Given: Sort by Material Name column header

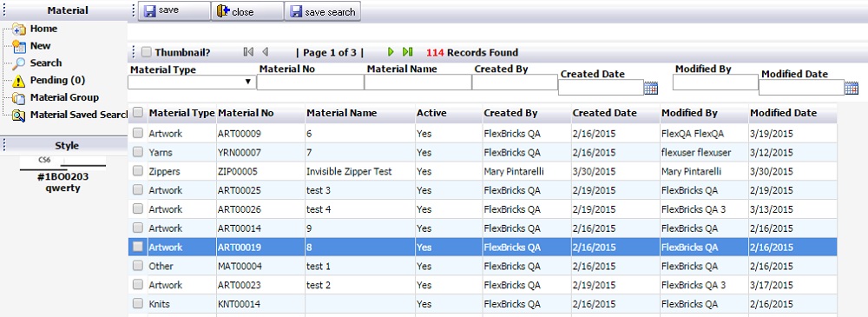Looking at the screenshot, I should coord(341,113).
